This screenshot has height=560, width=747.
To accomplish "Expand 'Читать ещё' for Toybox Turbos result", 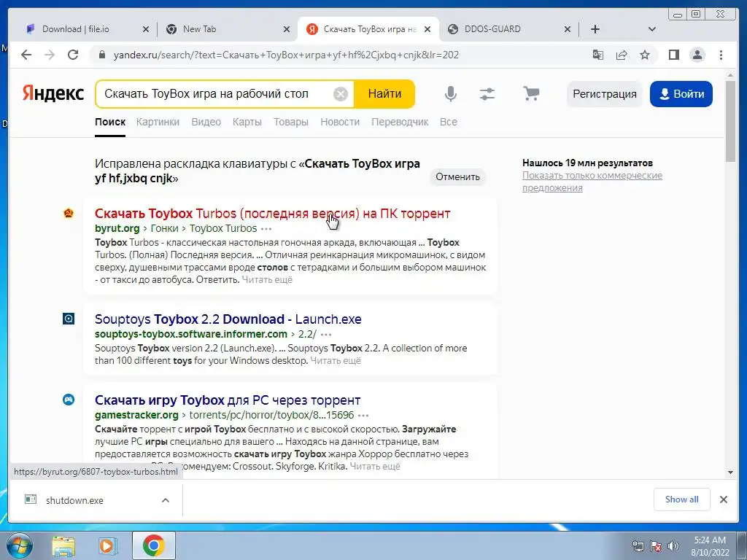I will tap(267, 279).
